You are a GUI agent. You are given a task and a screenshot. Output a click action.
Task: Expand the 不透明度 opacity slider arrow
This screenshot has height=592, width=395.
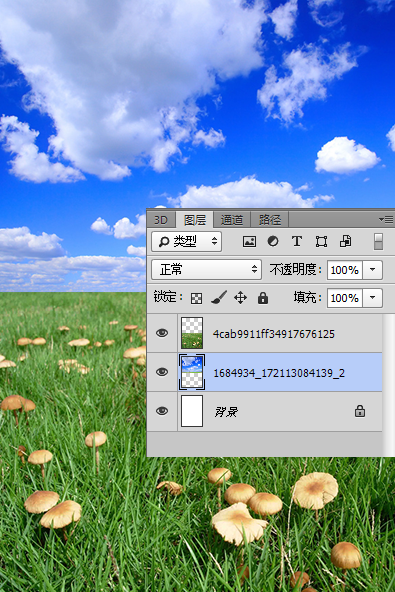(373, 270)
